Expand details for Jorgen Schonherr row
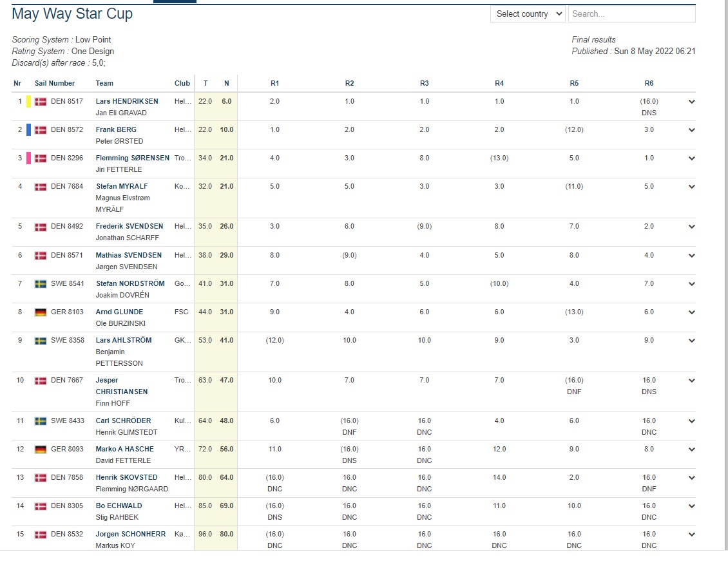728x568 pixels. coord(692,535)
